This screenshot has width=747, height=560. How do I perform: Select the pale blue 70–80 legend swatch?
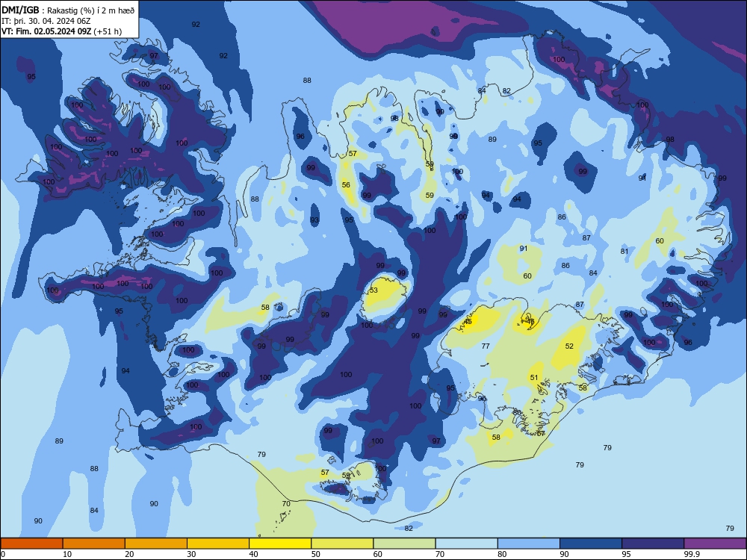pos(467,544)
